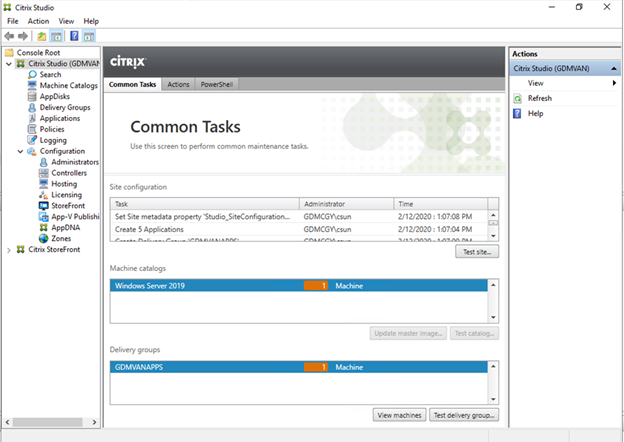Click the Machine Catalogs icon
Screen dimensions: 624x442
click(x=32, y=85)
